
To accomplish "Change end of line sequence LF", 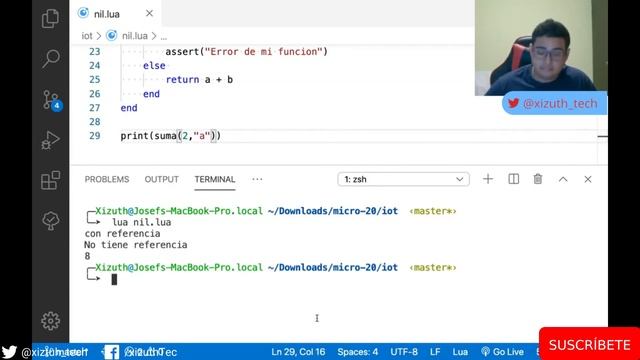I will [x=435, y=352].
